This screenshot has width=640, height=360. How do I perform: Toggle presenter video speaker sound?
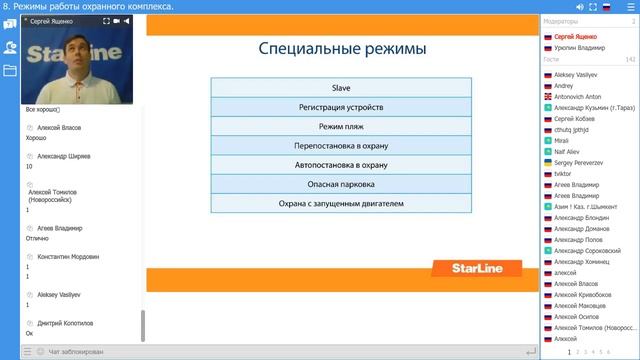(x=127, y=21)
